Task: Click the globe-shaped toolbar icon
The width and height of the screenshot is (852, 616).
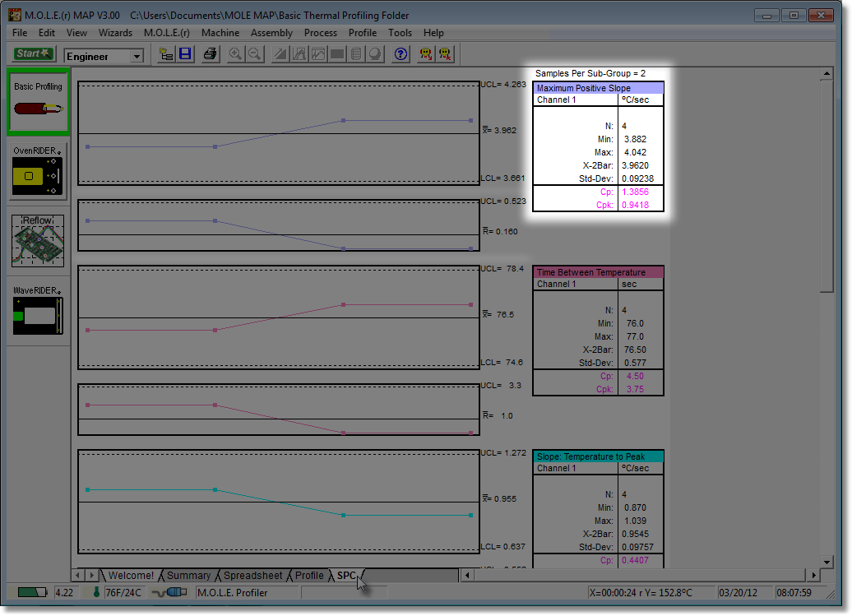Action: (376, 54)
